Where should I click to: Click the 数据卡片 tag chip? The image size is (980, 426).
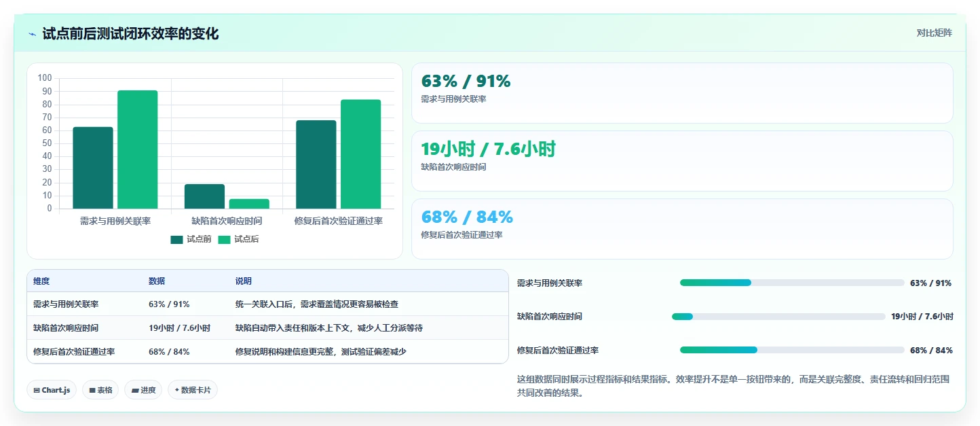pos(193,390)
